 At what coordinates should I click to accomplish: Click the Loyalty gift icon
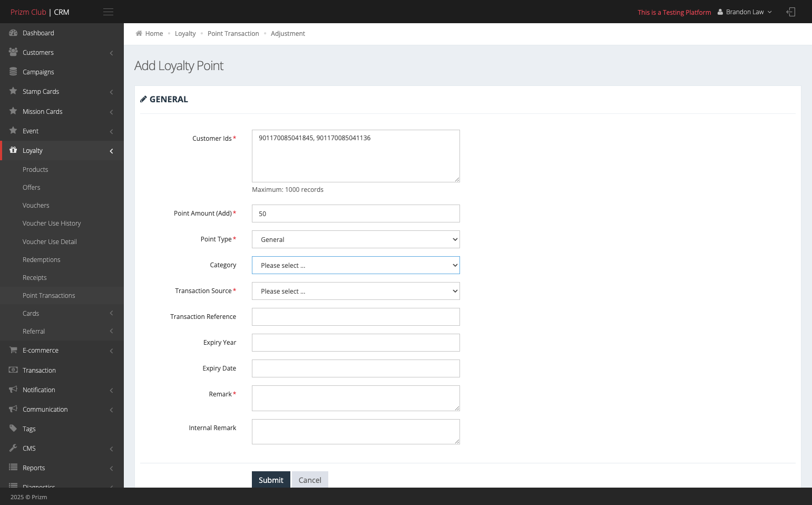point(13,150)
